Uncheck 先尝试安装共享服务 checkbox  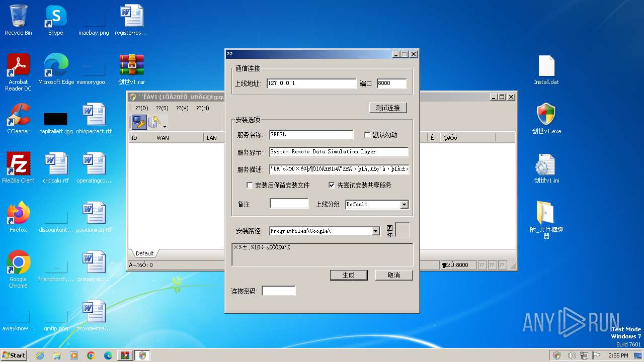(x=332, y=185)
